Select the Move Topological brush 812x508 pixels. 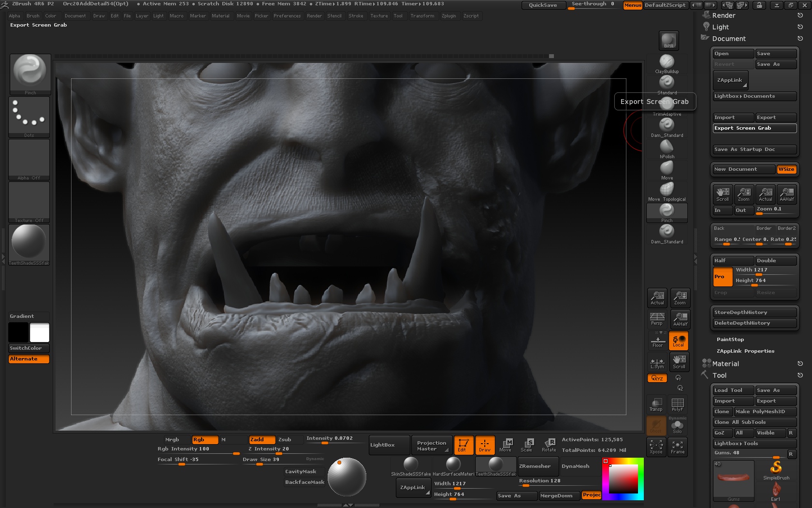(667, 191)
